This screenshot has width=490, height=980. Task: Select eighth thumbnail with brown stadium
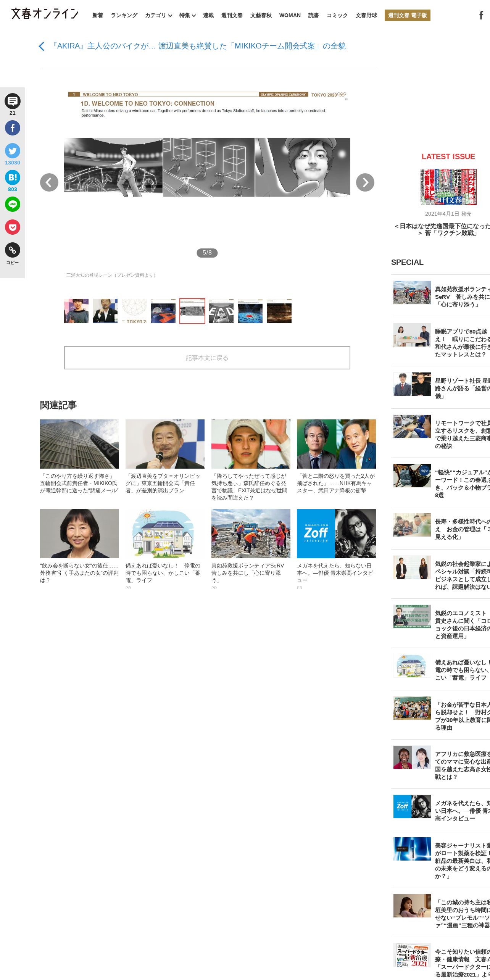click(279, 311)
